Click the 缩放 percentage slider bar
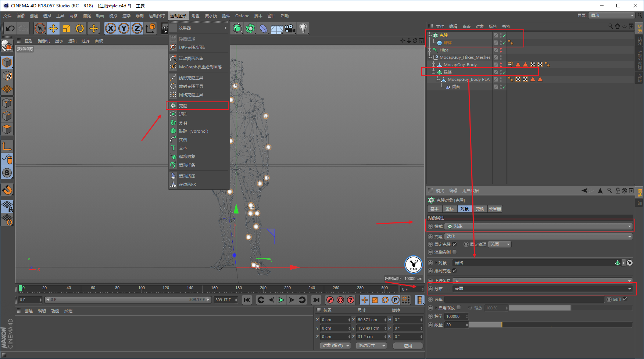The height and width of the screenshot is (359, 644). 570,308
